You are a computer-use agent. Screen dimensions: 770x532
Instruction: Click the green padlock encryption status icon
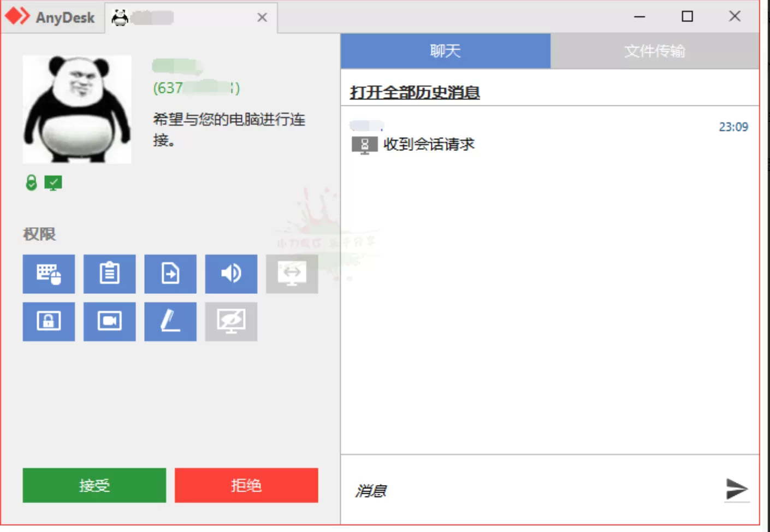[31, 183]
